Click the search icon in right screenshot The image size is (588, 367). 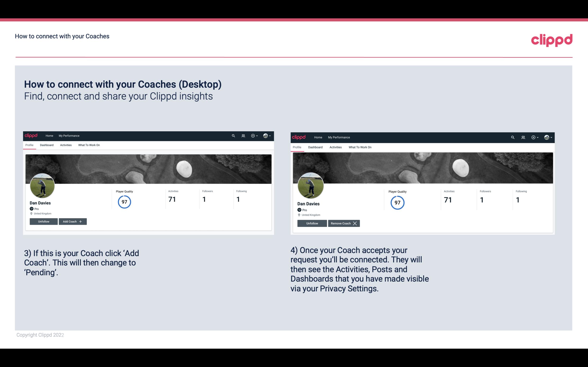click(513, 137)
